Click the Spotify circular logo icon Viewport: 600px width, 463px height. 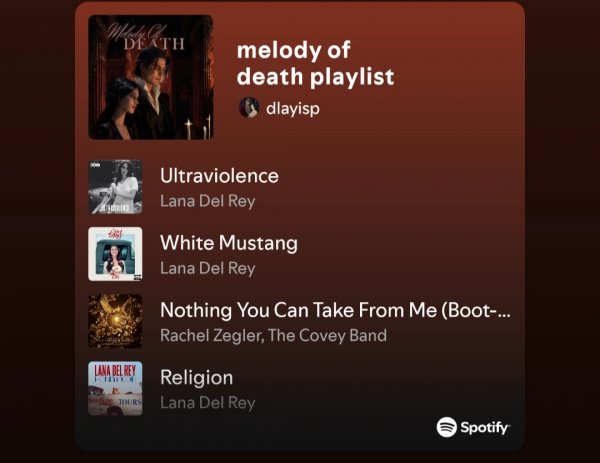click(x=447, y=427)
